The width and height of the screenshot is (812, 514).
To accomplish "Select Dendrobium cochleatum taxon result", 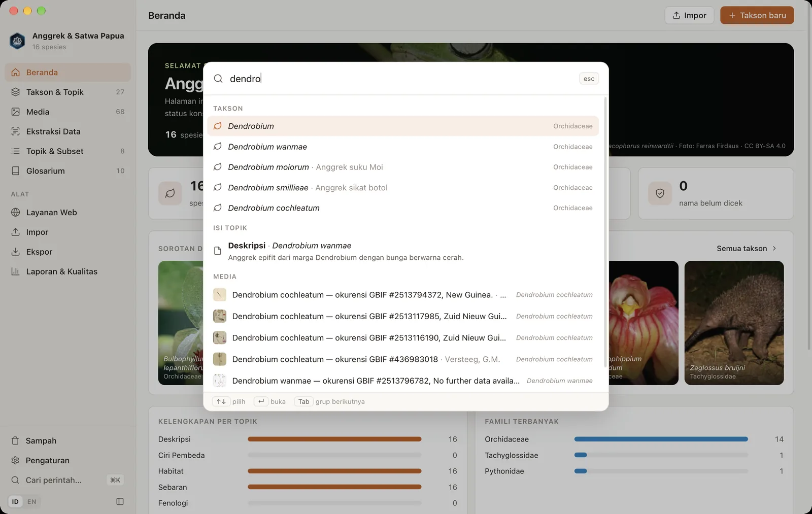I will pyautogui.click(x=403, y=208).
